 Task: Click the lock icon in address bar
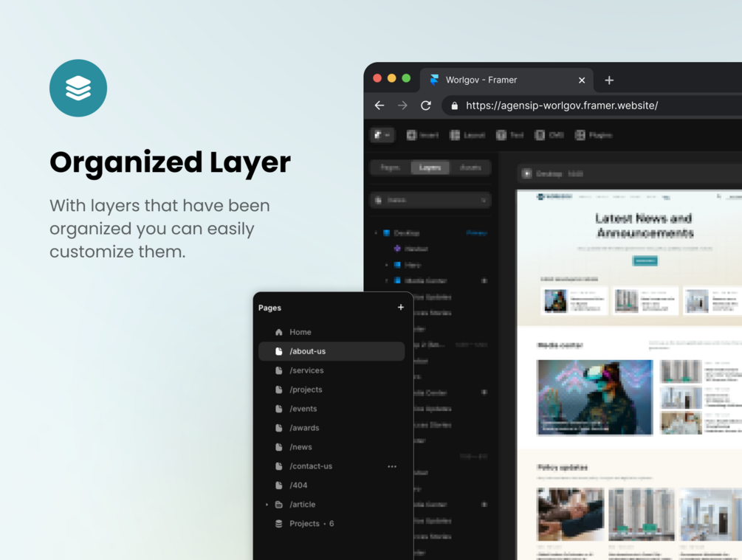pyautogui.click(x=454, y=106)
